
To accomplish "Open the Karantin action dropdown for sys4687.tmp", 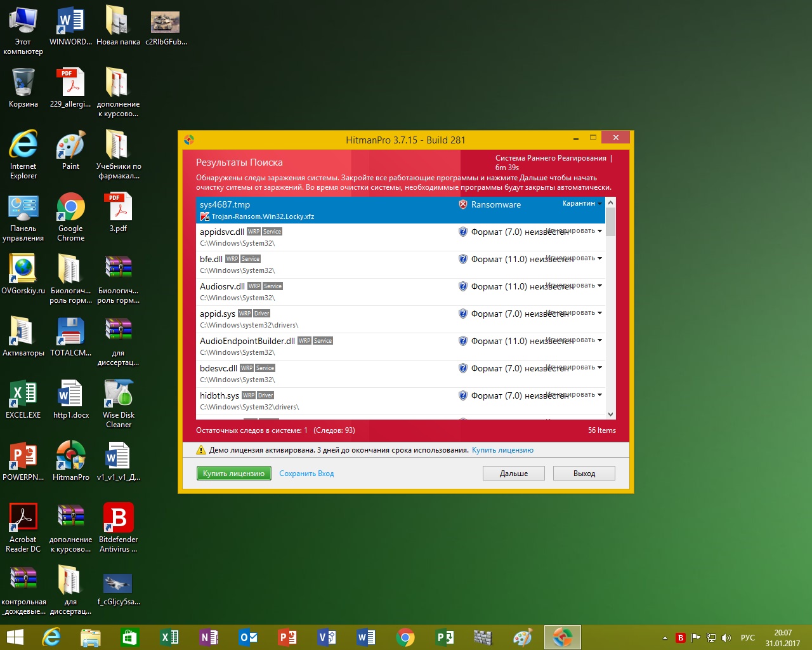I will [x=582, y=204].
